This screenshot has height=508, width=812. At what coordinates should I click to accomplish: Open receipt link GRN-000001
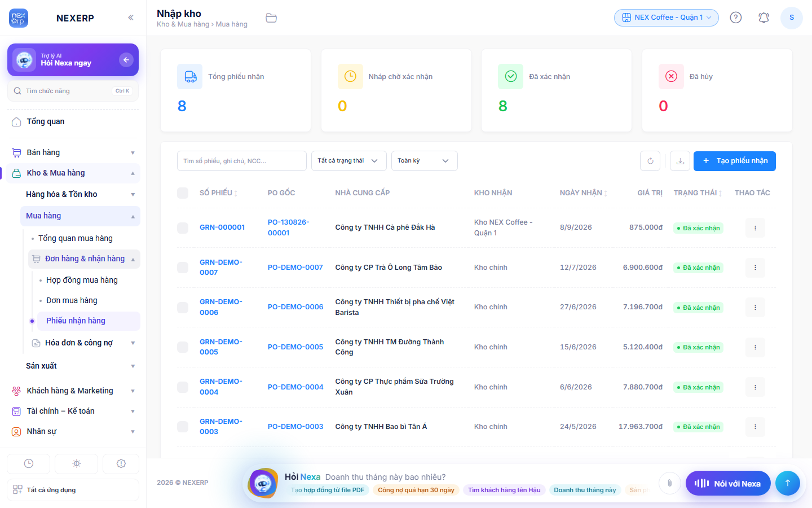click(x=222, y=227)
